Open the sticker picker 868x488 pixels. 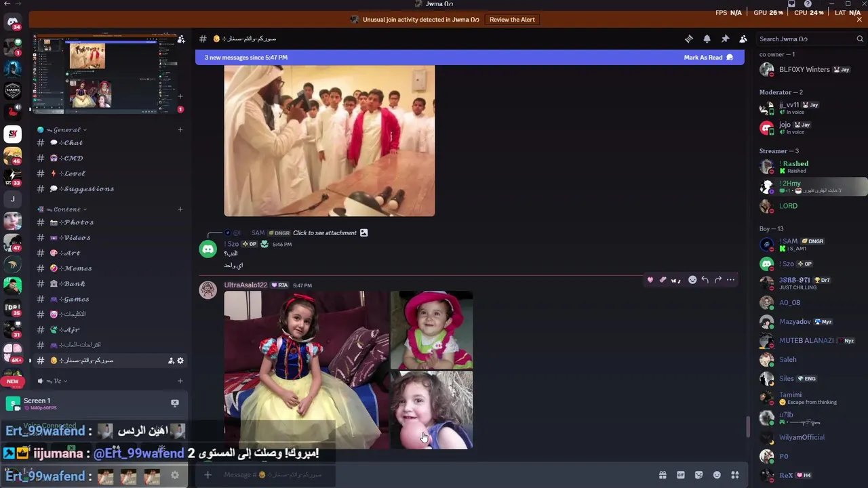[x=698, y=475]
